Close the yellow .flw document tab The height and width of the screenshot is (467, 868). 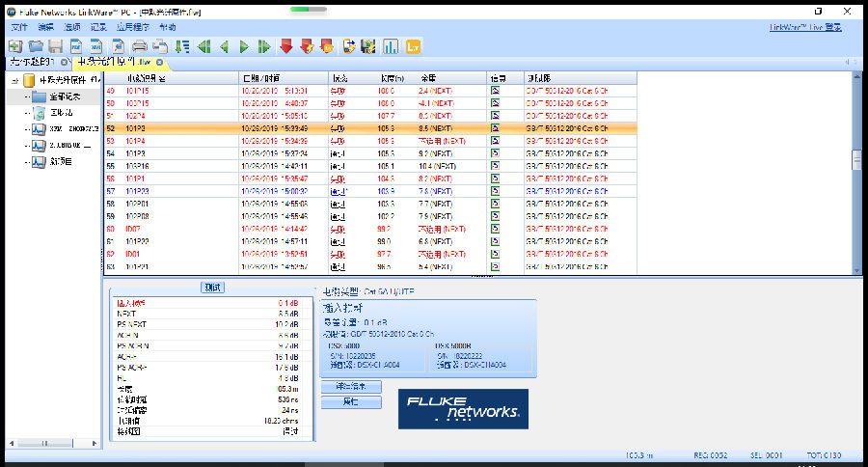pyautogui.click(x=159, y=62)
